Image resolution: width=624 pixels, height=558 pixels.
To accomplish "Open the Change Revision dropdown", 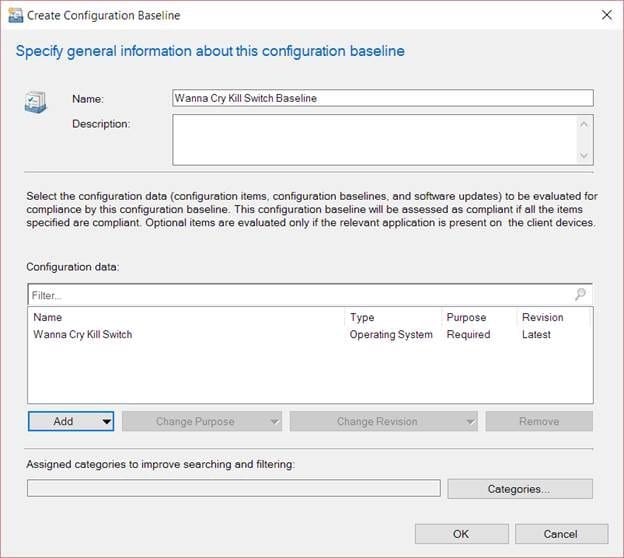I will (383, 421).
